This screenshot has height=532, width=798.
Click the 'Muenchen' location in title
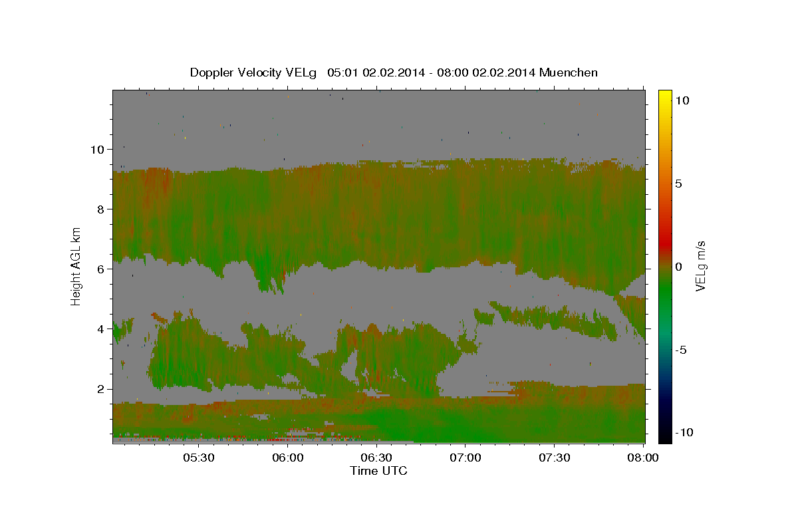567,72
